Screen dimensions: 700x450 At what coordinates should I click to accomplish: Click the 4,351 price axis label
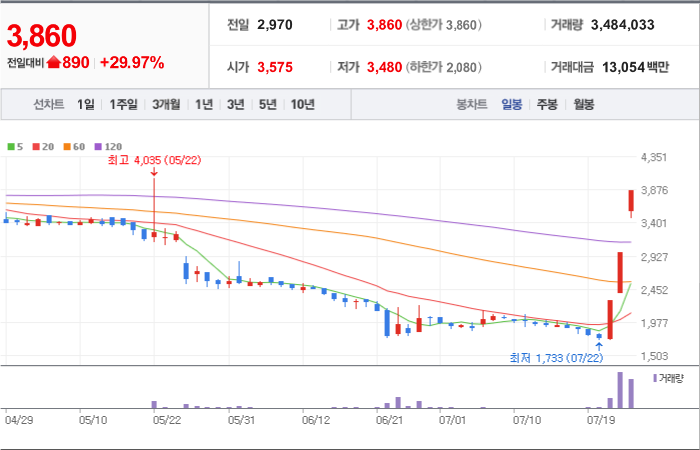pyautogui.click(x=654, y=157)
